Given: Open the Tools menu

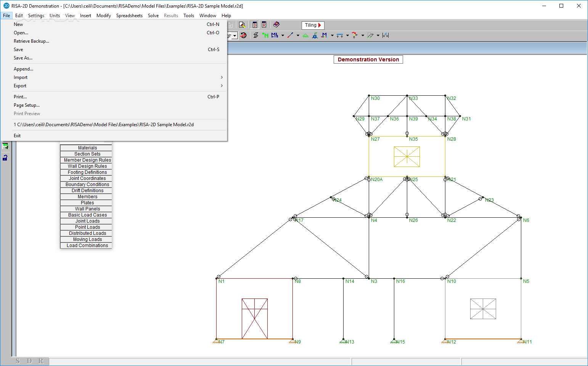Looking at the screenshot, I should (189, 16).
